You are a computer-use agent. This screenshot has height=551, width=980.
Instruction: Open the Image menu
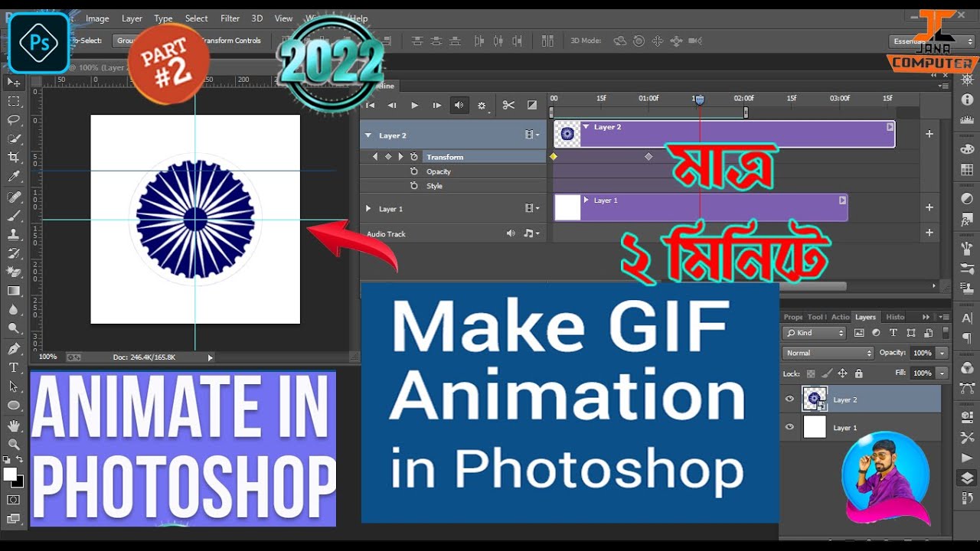(x=97, y=18)
